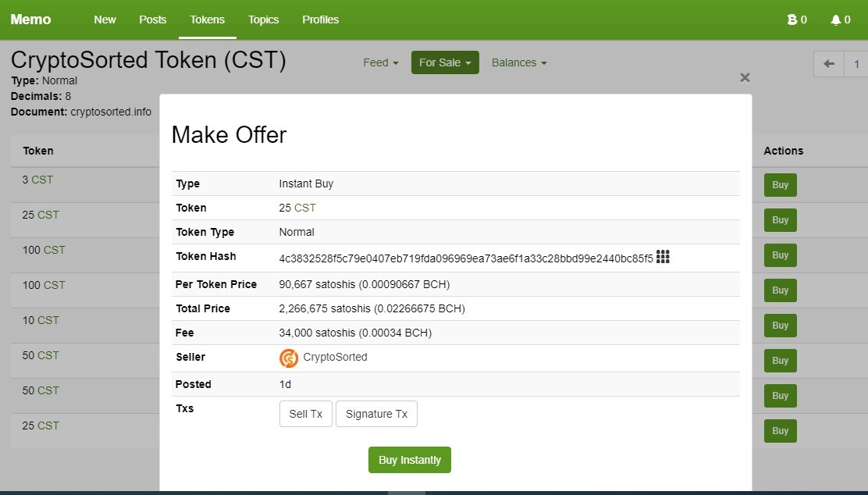The image size is (868, 495).
Task: Go back using the left arrow pagination
Action: point(829,64)
